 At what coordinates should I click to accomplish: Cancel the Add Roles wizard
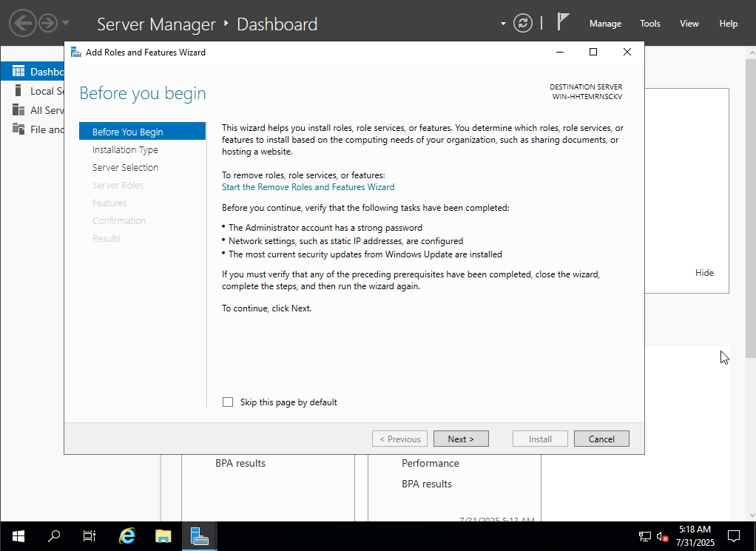pyautogui.click(x=601, y=439)
